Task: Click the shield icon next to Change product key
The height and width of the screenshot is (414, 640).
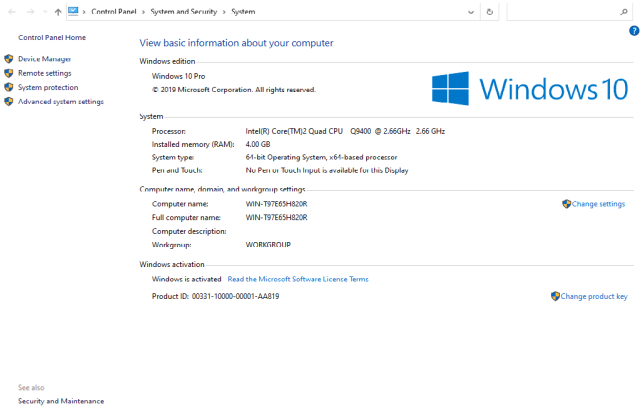Action: [x=555, y=296]
